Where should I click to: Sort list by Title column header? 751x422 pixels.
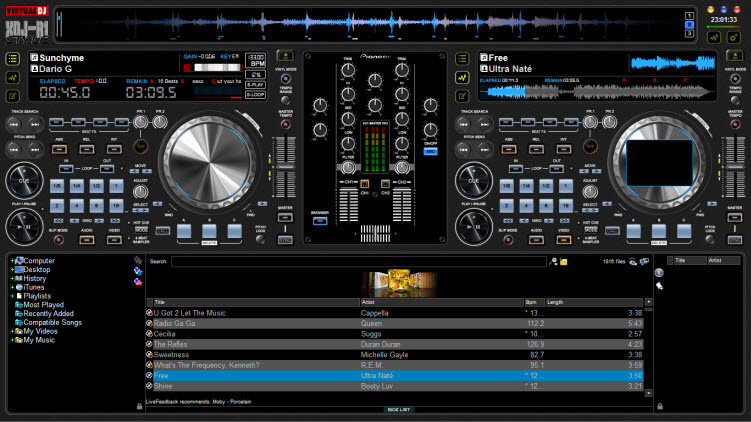(256, 302)
